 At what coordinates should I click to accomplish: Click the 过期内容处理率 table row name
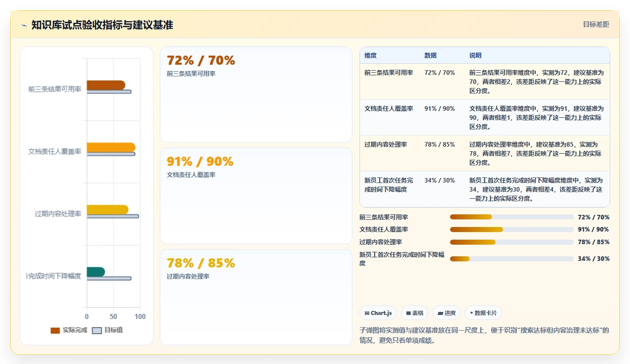386,145
